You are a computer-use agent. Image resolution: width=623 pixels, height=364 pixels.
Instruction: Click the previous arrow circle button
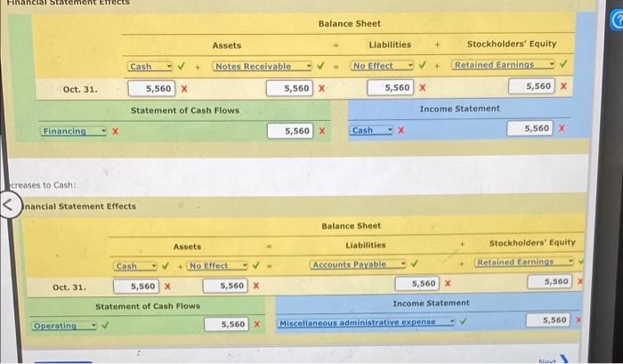tap(9, 205)
